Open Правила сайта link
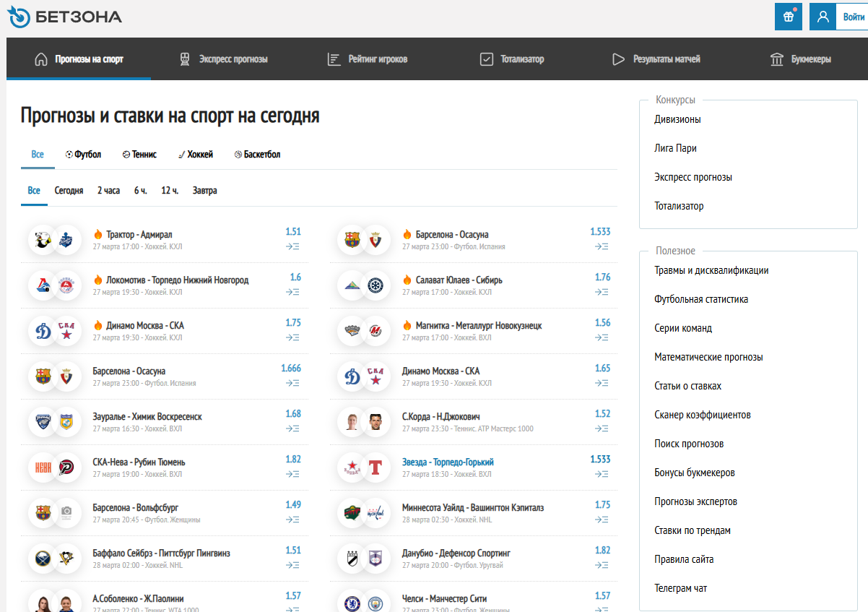Image resolution: width=868 pixels, height=612 pixels. click(684, 559)
